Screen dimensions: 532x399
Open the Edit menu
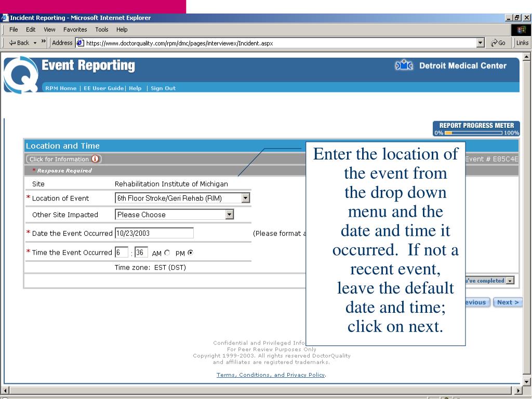click(x=31, y=30)
